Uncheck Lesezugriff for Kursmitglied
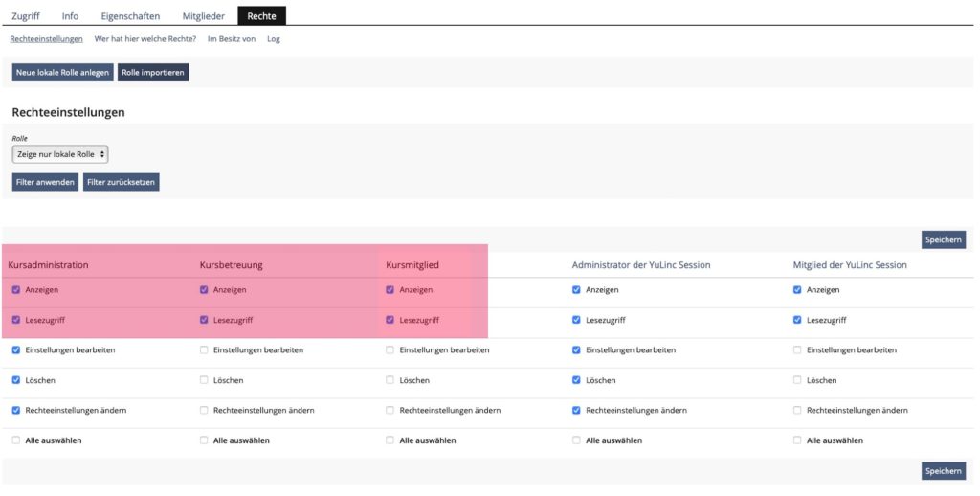This screenshot has width=980, height=496. 390,320
